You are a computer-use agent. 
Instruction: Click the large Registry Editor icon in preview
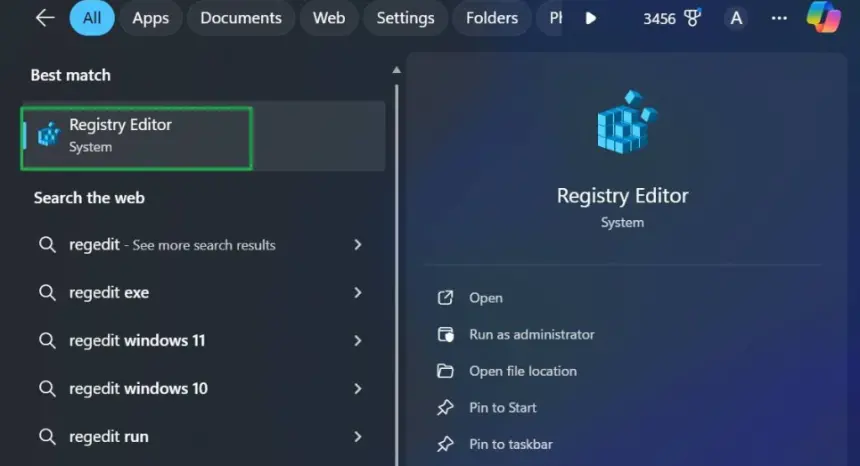point(622,123)
